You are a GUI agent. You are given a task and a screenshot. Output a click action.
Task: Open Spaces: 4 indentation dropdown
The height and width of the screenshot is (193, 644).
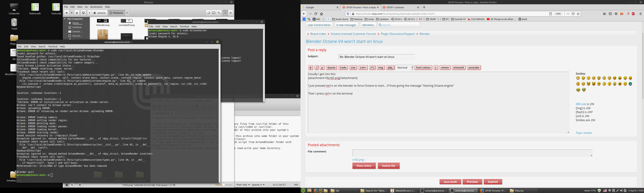(x=258, y=185)
